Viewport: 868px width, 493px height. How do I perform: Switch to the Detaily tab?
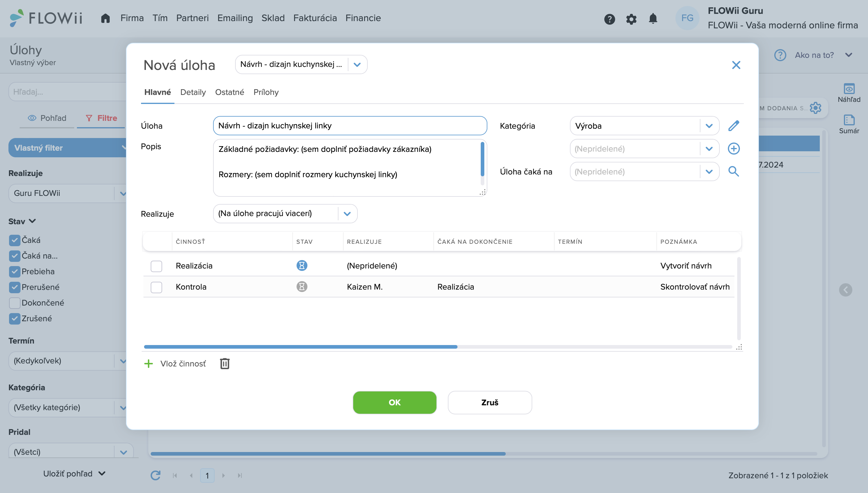coord(193,92)
